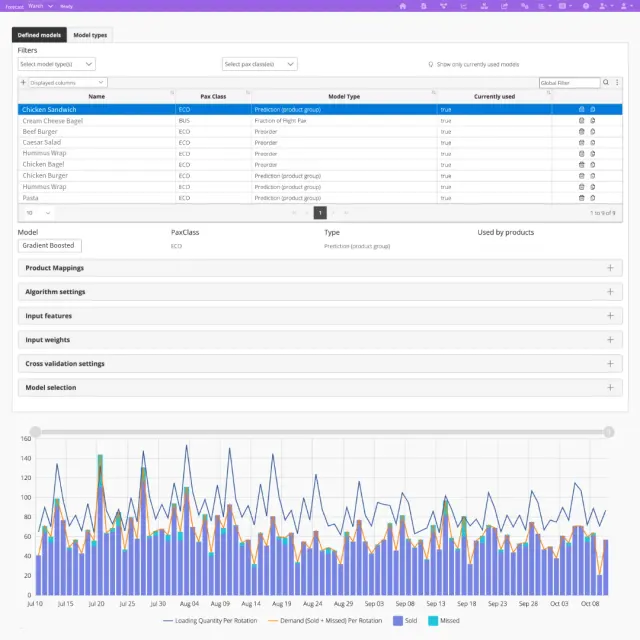Select the Pasta row name
The image size is (640, 640).
31,198
